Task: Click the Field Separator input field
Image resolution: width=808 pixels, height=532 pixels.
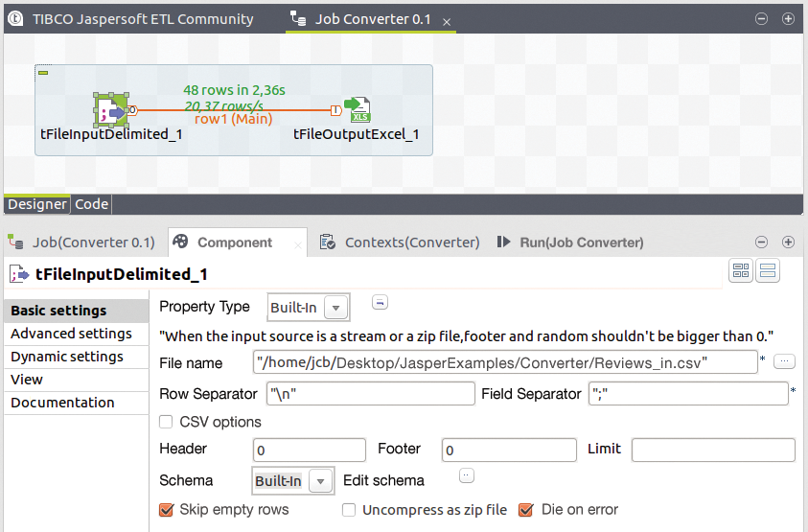Action: (688, 394)
